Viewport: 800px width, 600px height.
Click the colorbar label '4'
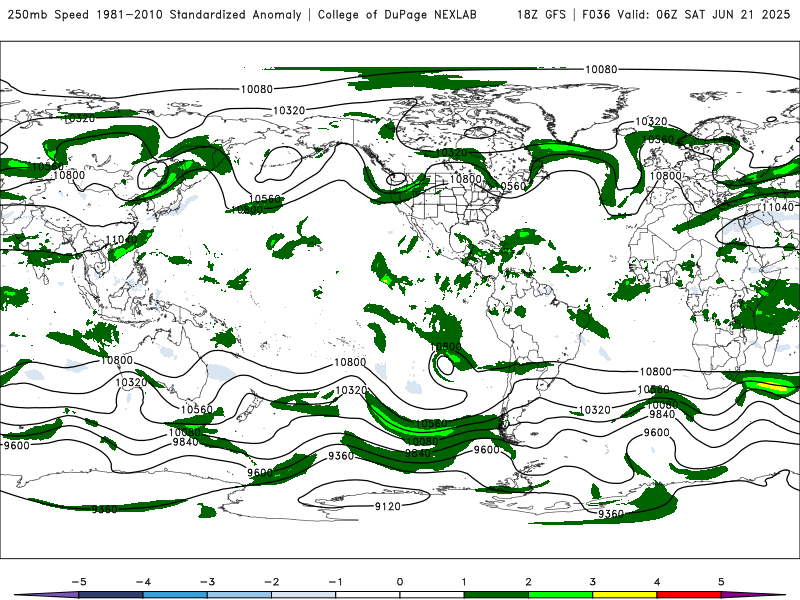(657, 582)
